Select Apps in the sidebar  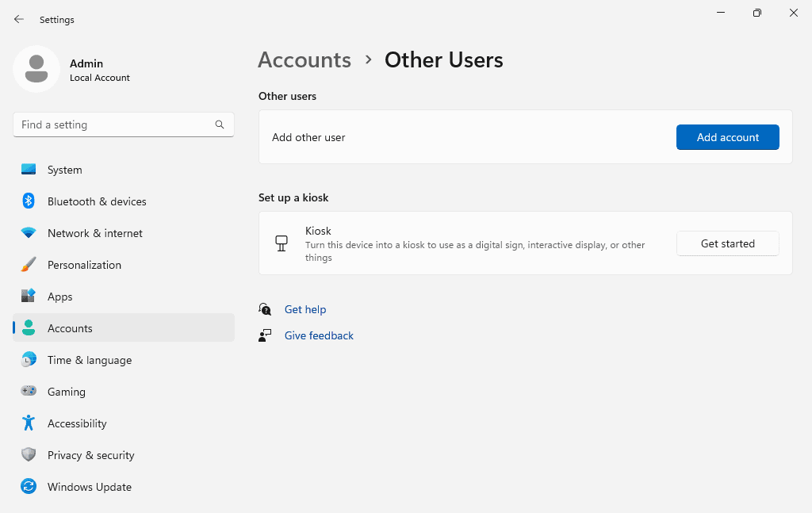coord(124,296)
